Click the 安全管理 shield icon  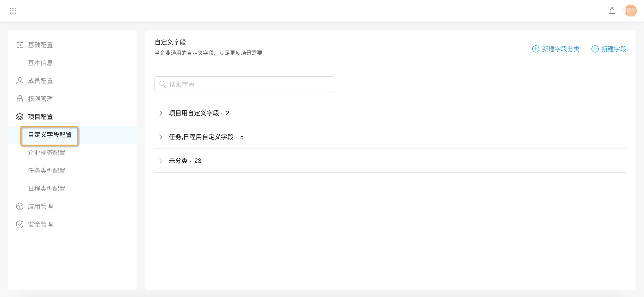click(x=20, y=224)
